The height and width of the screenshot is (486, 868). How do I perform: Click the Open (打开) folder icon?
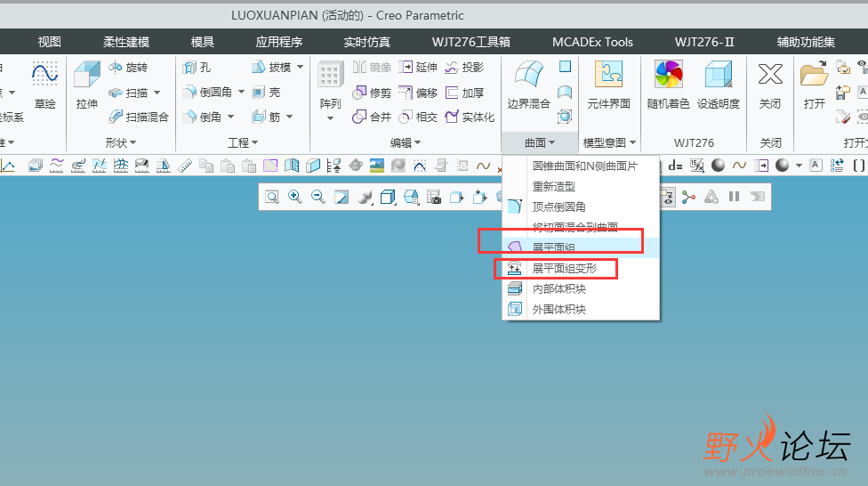point(814,74)
